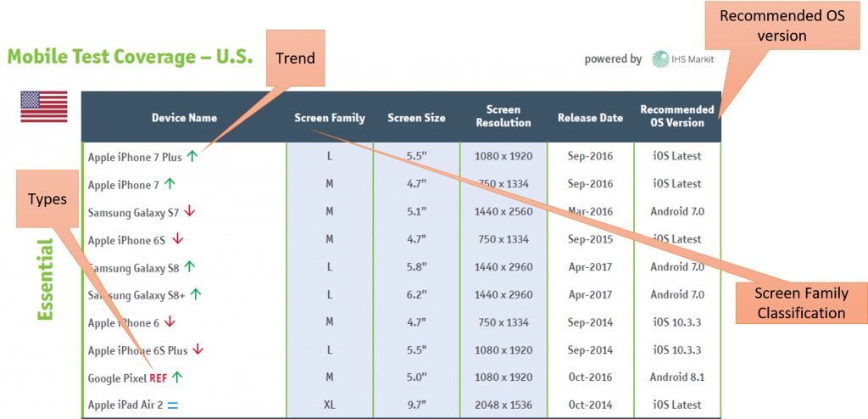Screen dimensions: 868x419
Task: Click the XL screen family cell
Action: (x=330, y=405)
